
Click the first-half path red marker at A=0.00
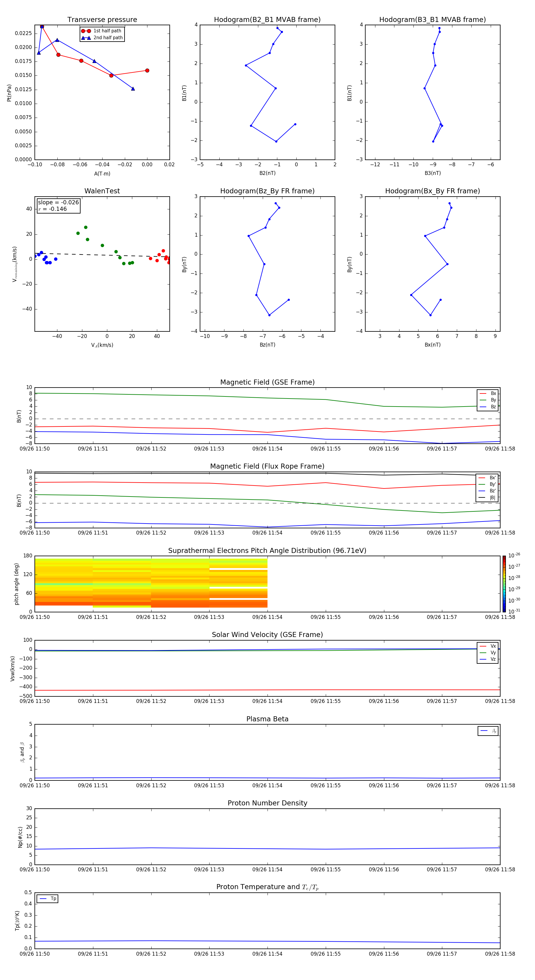[x=147, y=70]
